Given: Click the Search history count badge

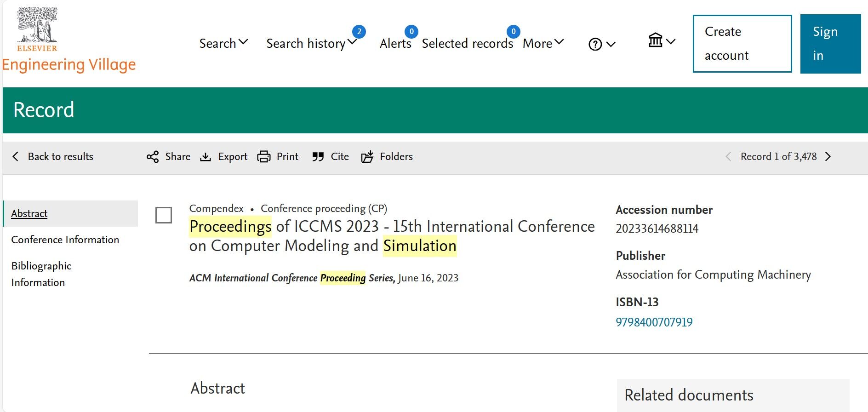Looking at the screenshot, I should pyautogui.click(x=359, y=32).
